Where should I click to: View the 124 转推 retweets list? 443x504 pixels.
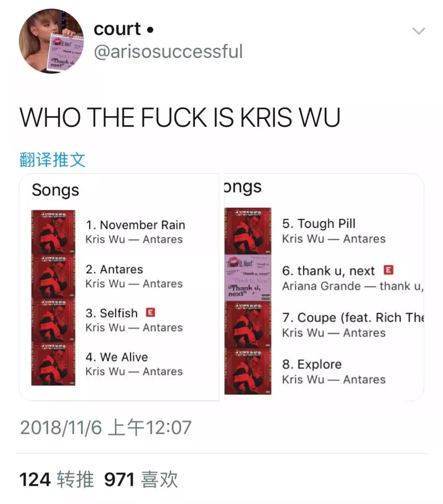pos(57,479)
